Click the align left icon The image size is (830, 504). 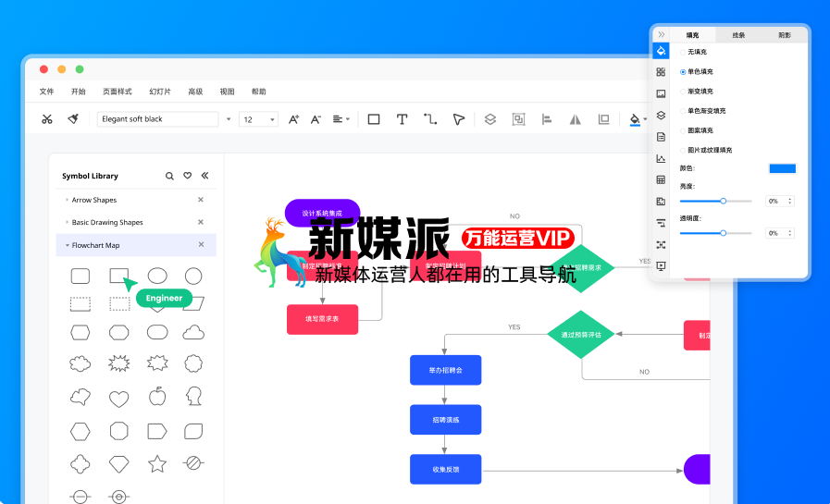pos(547,119)
